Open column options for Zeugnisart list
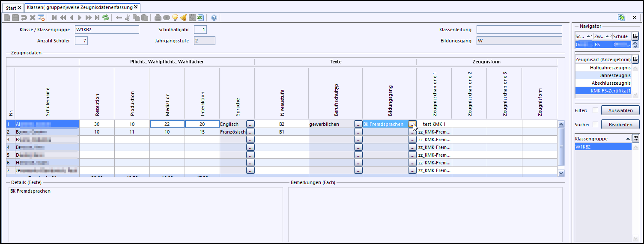This screenshot has width=644, height=244. click(635, 60)
